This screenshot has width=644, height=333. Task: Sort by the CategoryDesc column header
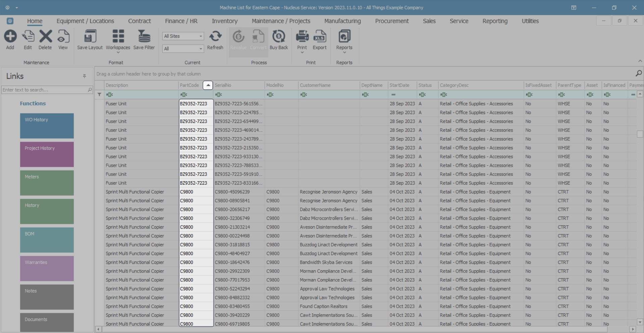pos(481,85)
